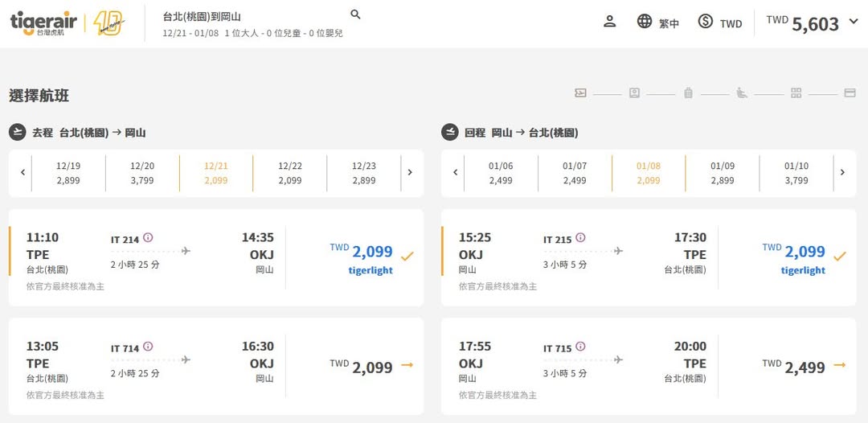Click the Tigerair logo
868x423 pixels.
(47, 23)
